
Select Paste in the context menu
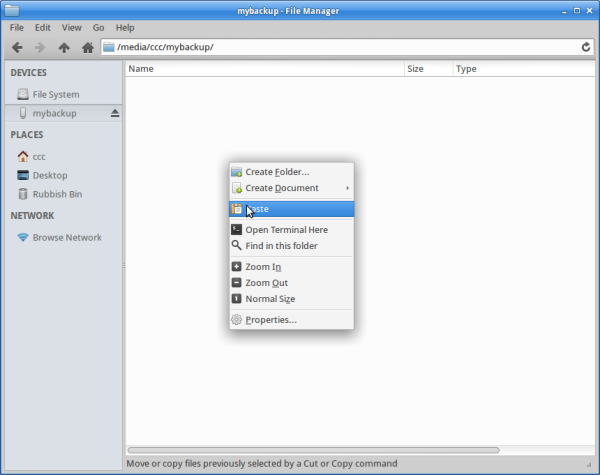(258, 209)
